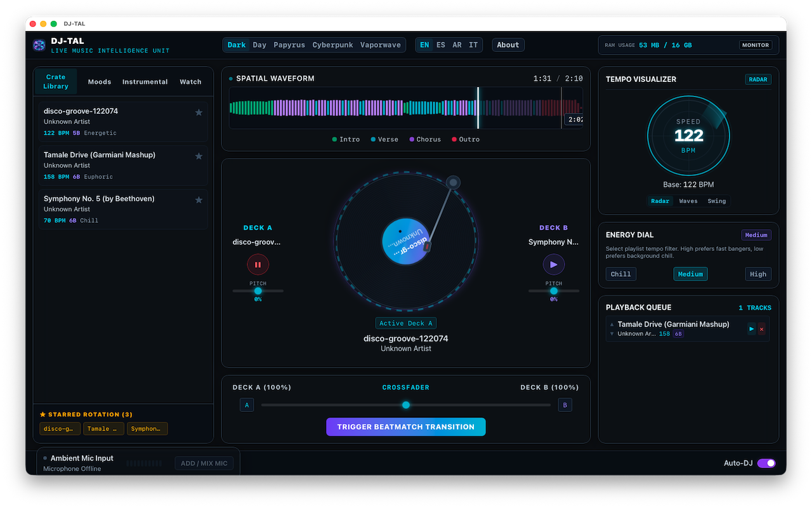Play the queued Tamale Drive track
Screen dimensions: 812x508
point(752,329)
